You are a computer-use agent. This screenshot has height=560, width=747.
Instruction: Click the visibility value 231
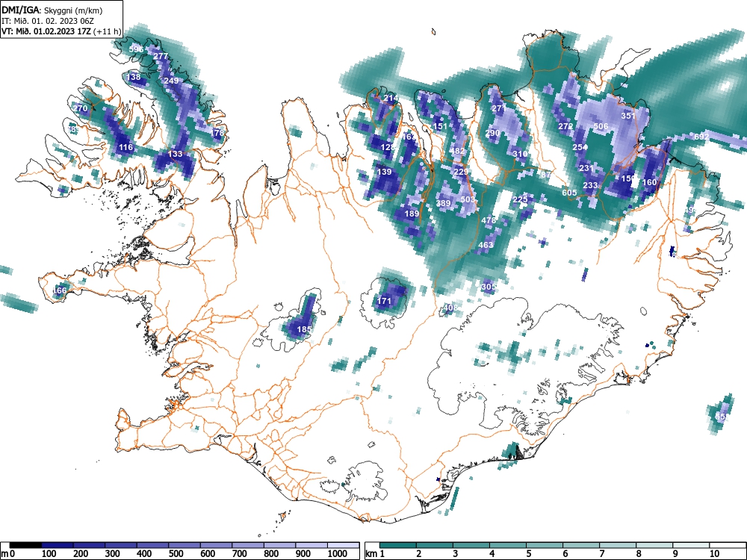[586, 168]
